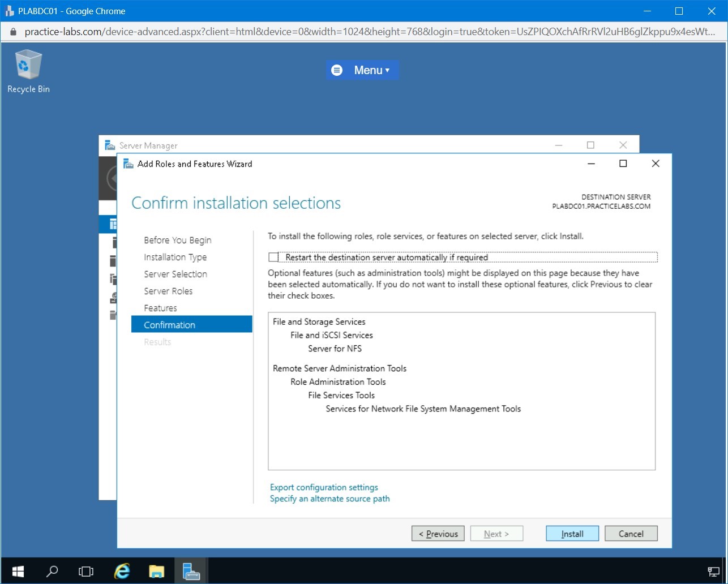Viewport: 728px width, 584px height.
Task: Launch Internet Explorer from the taskbar
Action: point(121,571)
